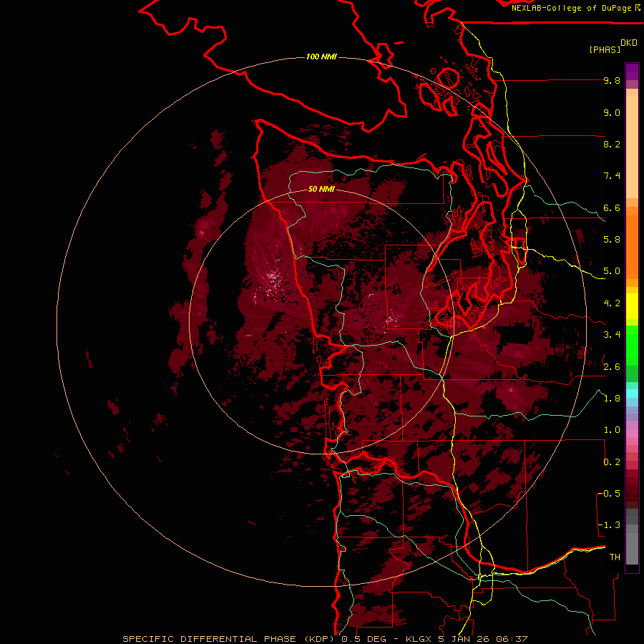Click the KLGX station identifier in caption
The height and width of the screenshot is (644, 644).
(418, 639)
